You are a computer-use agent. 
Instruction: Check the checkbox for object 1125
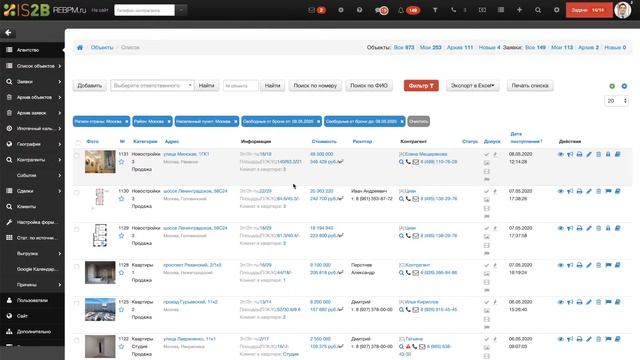(x=77, y=303)
